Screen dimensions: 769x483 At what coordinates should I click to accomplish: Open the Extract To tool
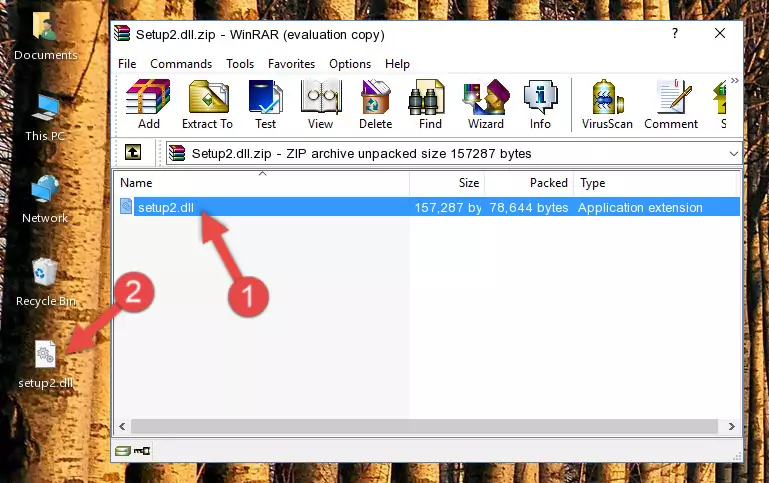[207, 104]
